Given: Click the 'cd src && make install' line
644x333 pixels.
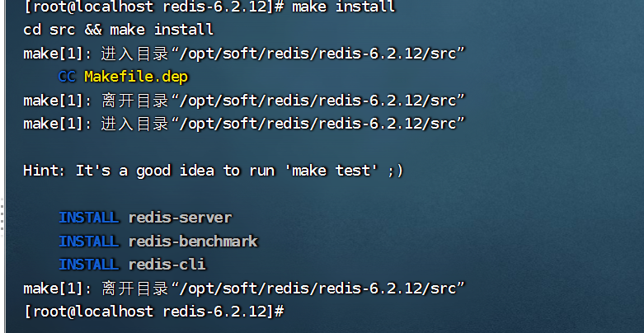Looking at the screenshot, I should 118,30.
